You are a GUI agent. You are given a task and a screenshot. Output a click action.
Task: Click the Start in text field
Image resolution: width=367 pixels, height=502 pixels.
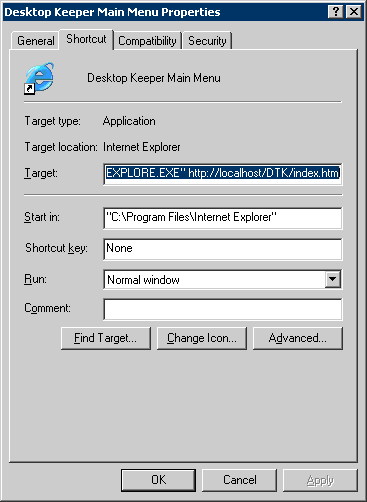click(x=223, y=218)
